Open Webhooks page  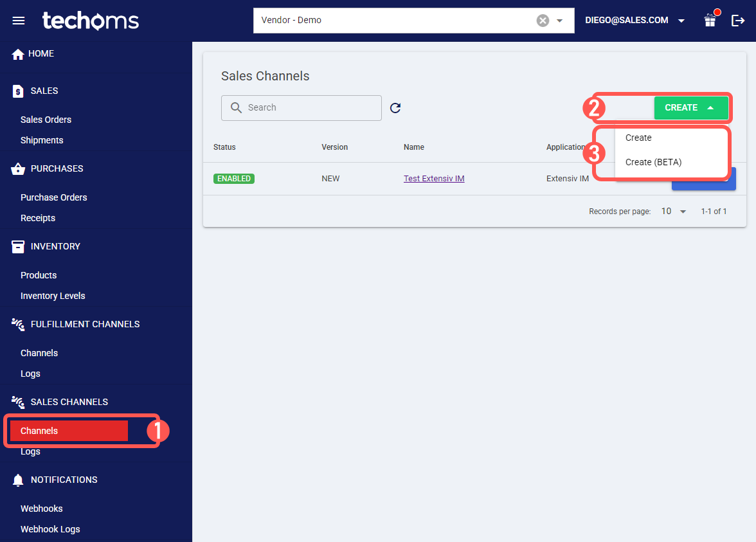(41, 509)
